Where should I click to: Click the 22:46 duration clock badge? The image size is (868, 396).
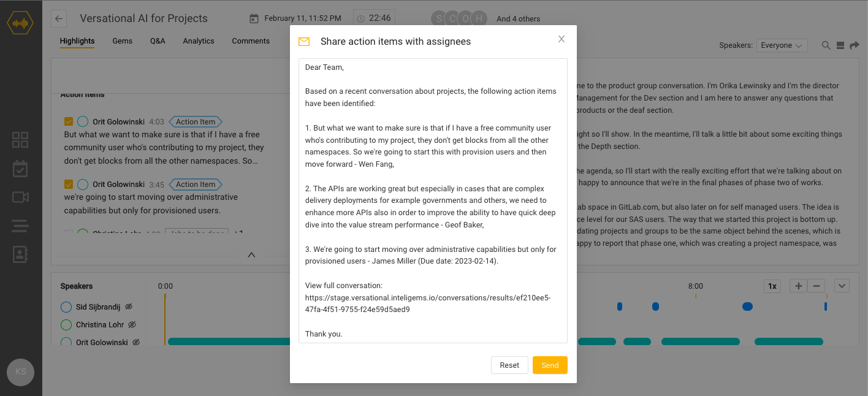[375, 18]
